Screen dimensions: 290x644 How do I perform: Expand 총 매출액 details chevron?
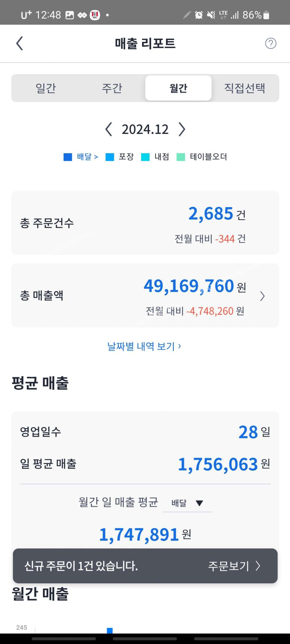(x=262, y=296)
